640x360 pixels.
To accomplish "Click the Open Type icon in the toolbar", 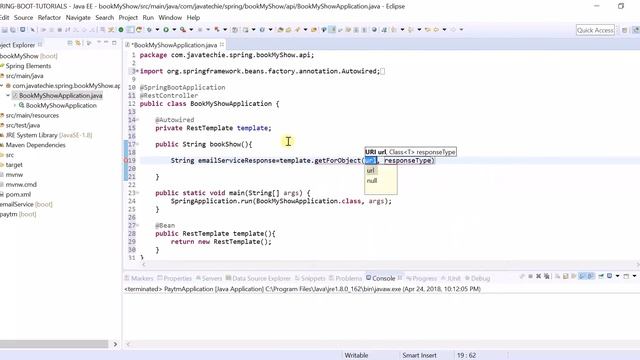I will coord(280,30).
